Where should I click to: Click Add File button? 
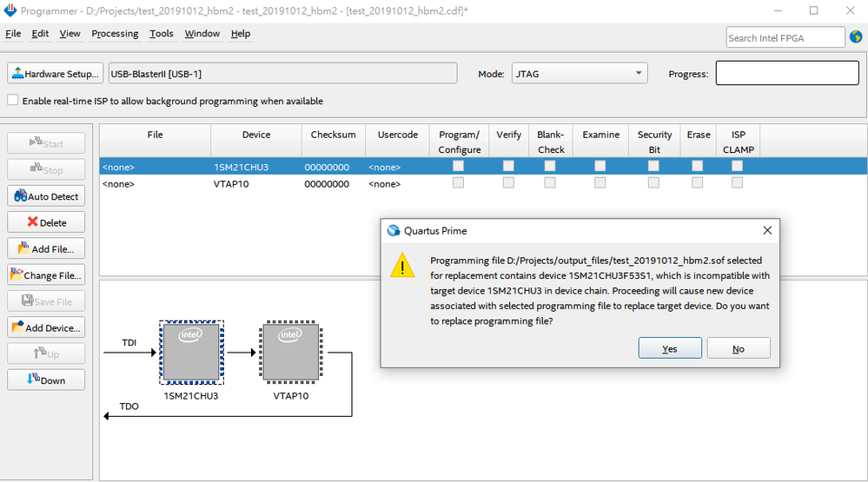click(46, 248)
